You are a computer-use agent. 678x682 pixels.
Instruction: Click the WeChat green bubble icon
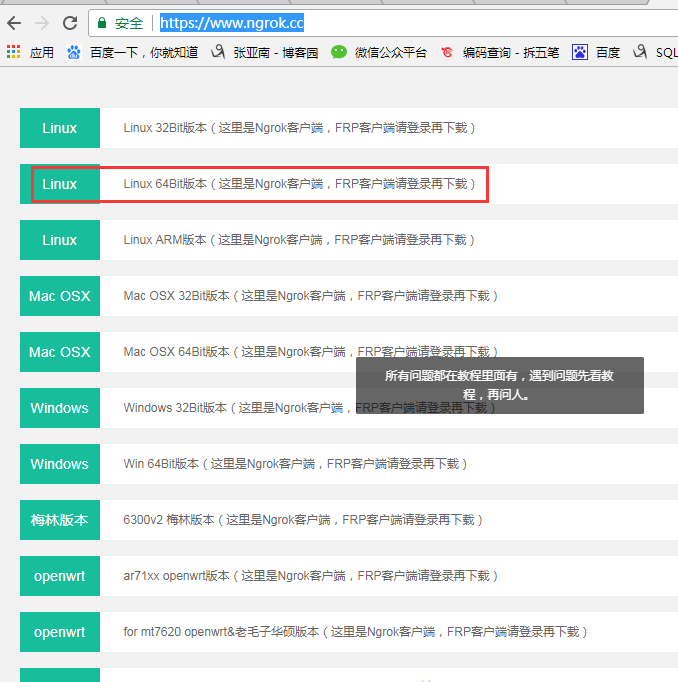[x=339, y=52]
